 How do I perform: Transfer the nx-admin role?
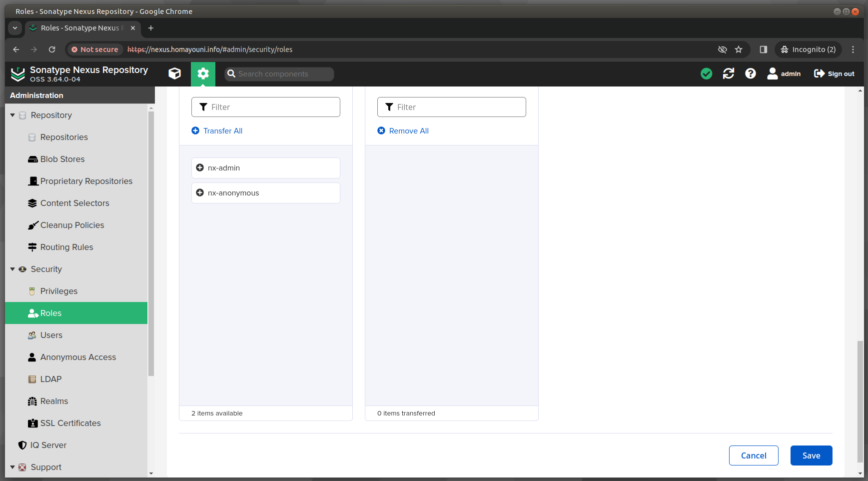(266, 168)
